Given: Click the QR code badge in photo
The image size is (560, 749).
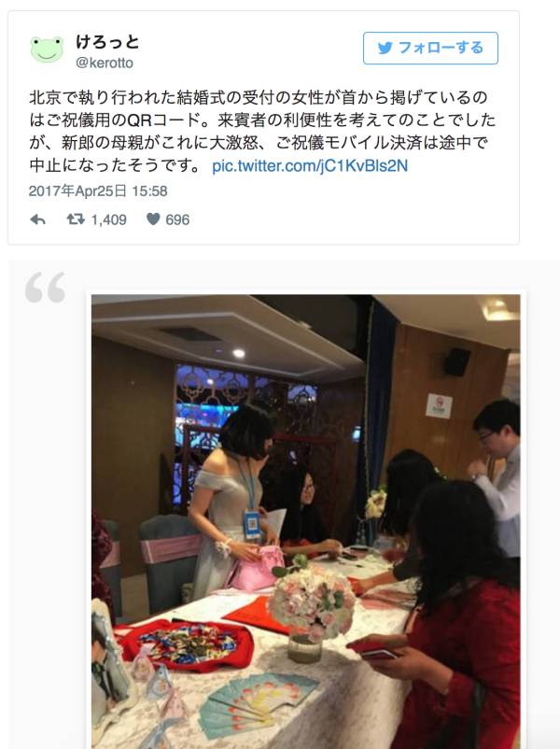Looking at the screenshot, I should [252, 525].
